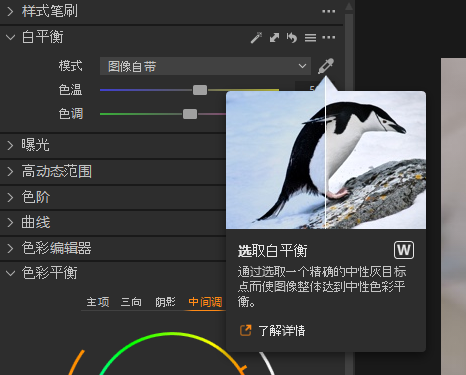Open the 模式 dropdown showing 图像自带
The width and height of the screenshot is (466, 375).
tap(205, 66)
